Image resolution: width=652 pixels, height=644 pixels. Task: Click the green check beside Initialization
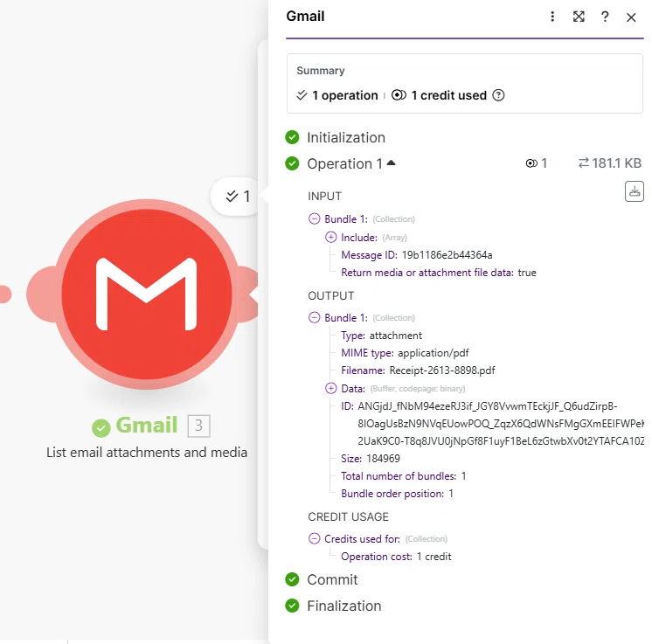click(292, 137)
